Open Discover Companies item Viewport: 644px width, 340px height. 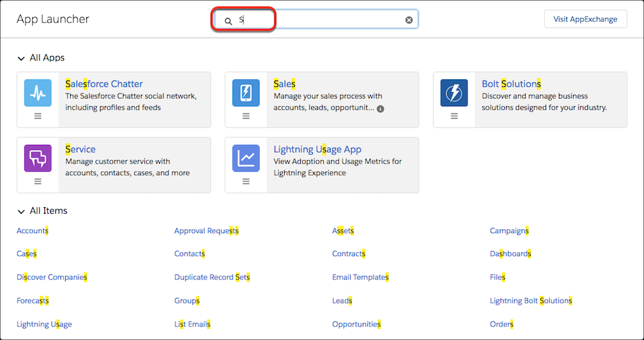pyautogui.click(x=52, y=277)
